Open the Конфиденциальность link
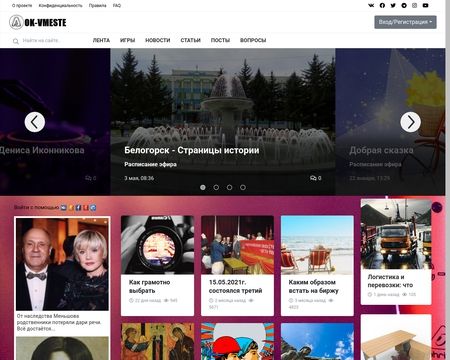This screenshot has height=360, width=450. [x=60, y=6]
